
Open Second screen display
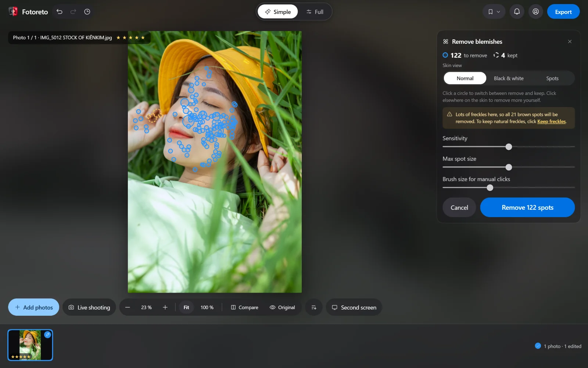coord(354,307)
